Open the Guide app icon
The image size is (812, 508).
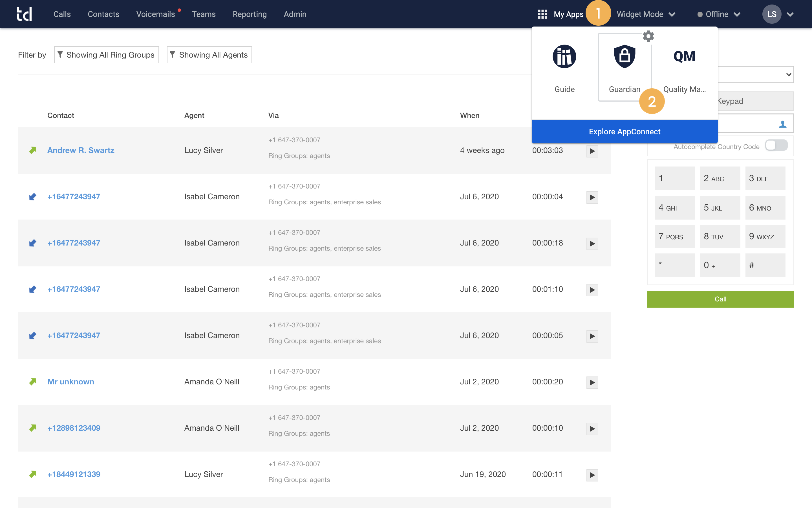tap(564, 56)
